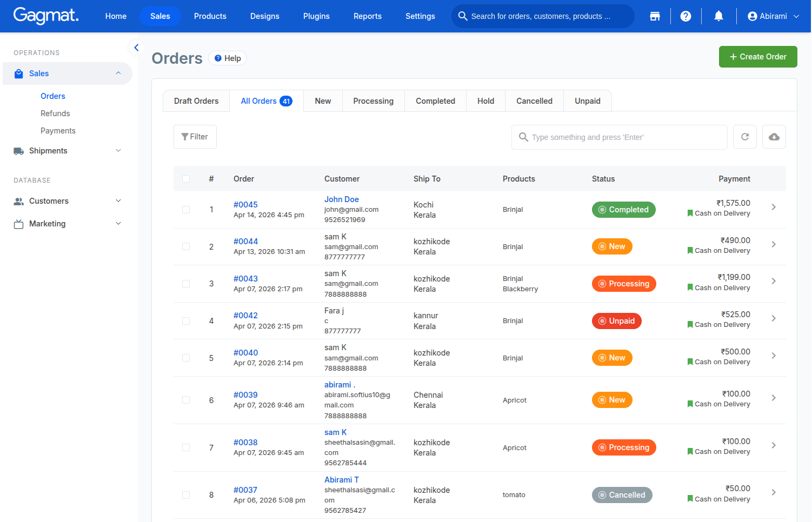The width and height of the screenshot is (812, 522).
Task: Switch to the Draft Orders tab
Action: pyautogui.click(x=196, y=101)
